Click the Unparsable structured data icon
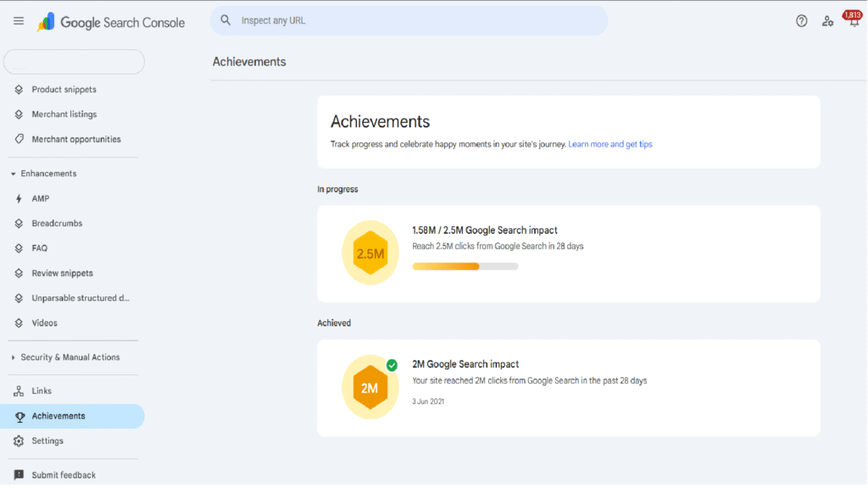Image resolution: width=868 pixels, height=488 pixels. (19, 298)
